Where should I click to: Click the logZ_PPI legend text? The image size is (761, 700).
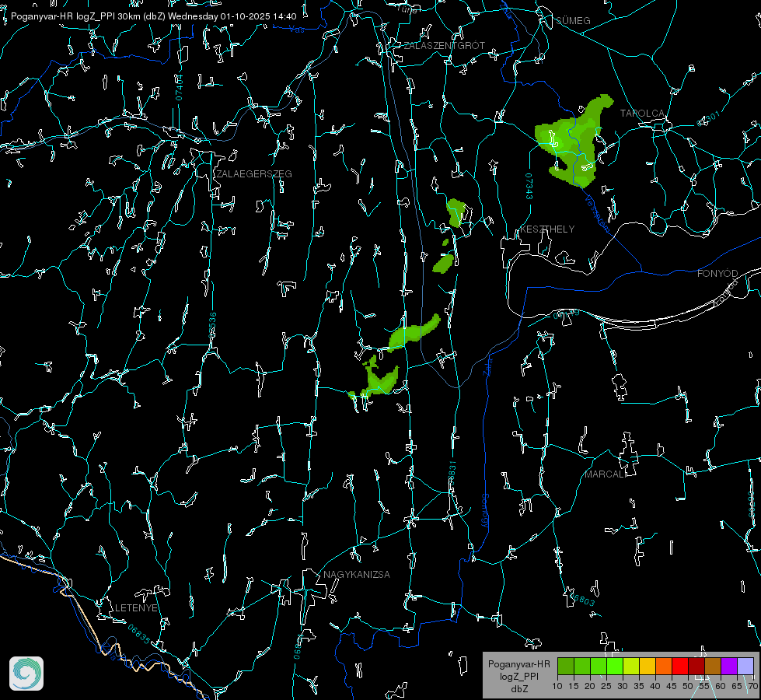(x=518, y=676)
